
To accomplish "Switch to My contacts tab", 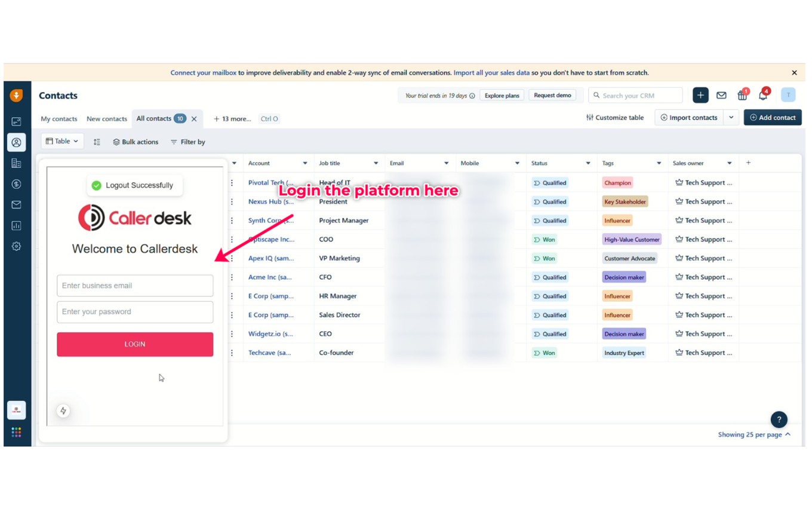I will click(x=59, y=119).
